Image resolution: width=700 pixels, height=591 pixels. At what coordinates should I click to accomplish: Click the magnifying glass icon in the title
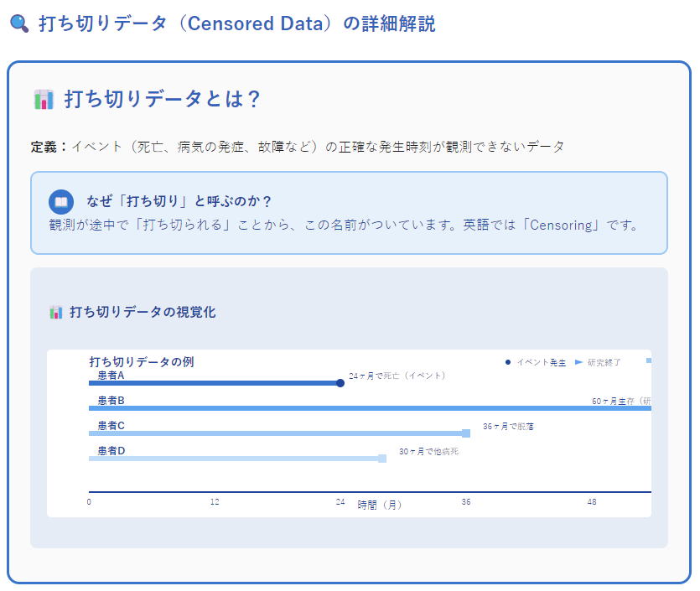click(19, 23)
